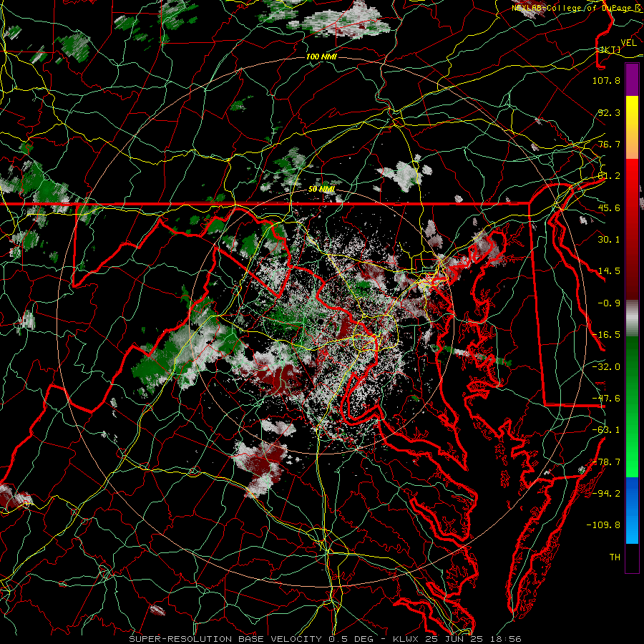644x644 pixels.
Task: Click the 45.6 legend value
Action: point(609,208)
